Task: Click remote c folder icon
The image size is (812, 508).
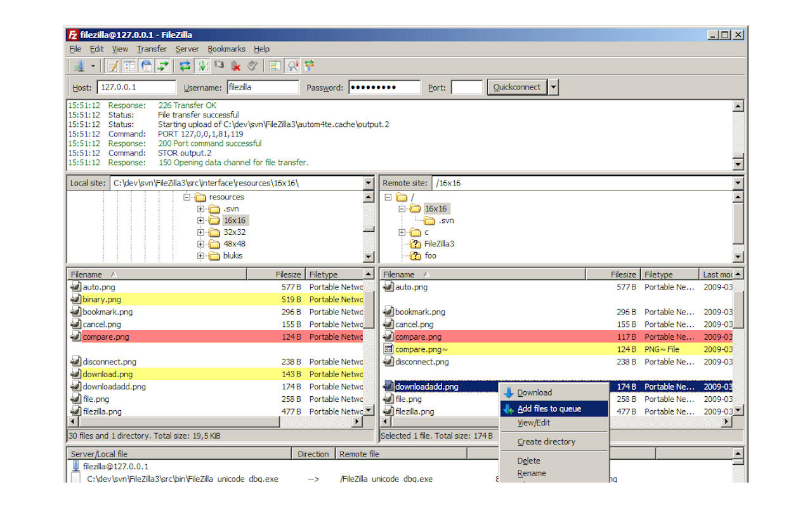Action: 416,232
